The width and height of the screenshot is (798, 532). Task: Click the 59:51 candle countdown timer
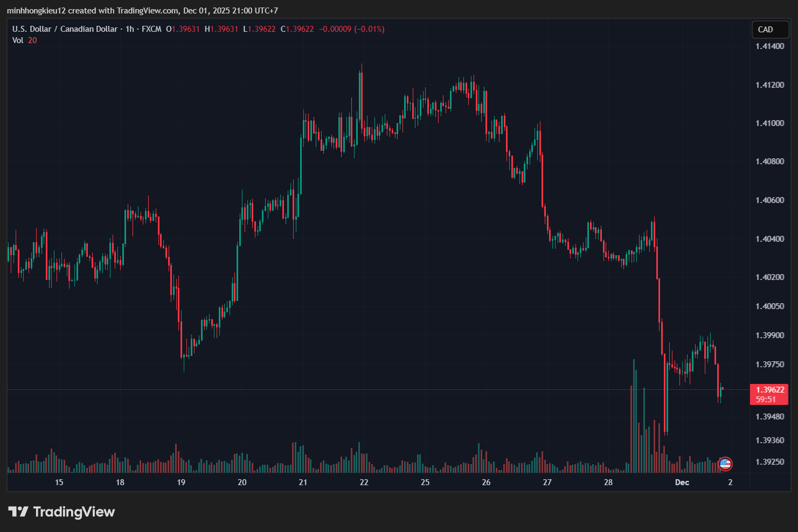[766, 400]
